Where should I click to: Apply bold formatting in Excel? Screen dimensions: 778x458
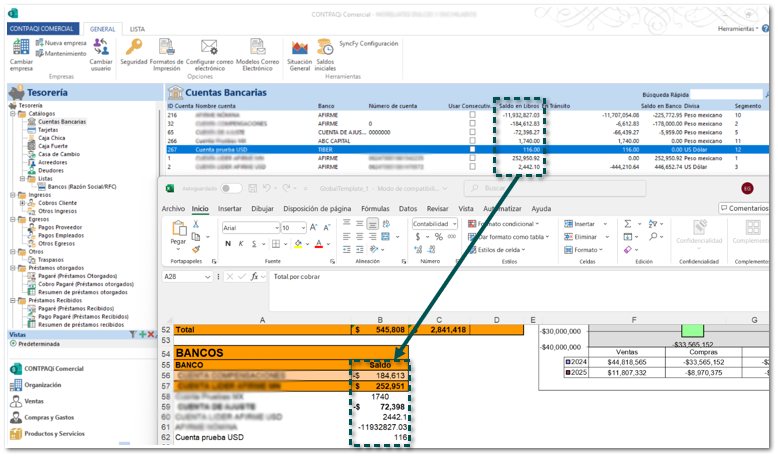[226, 243]
